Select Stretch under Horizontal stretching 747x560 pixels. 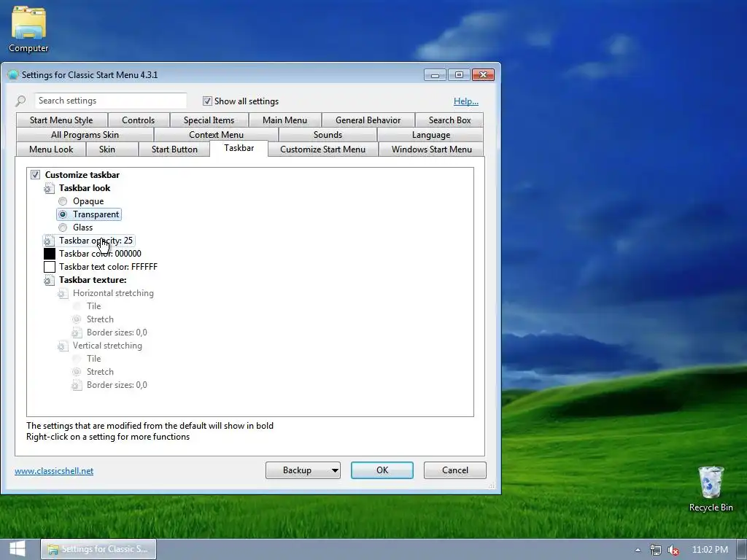(x=76, y=319)
